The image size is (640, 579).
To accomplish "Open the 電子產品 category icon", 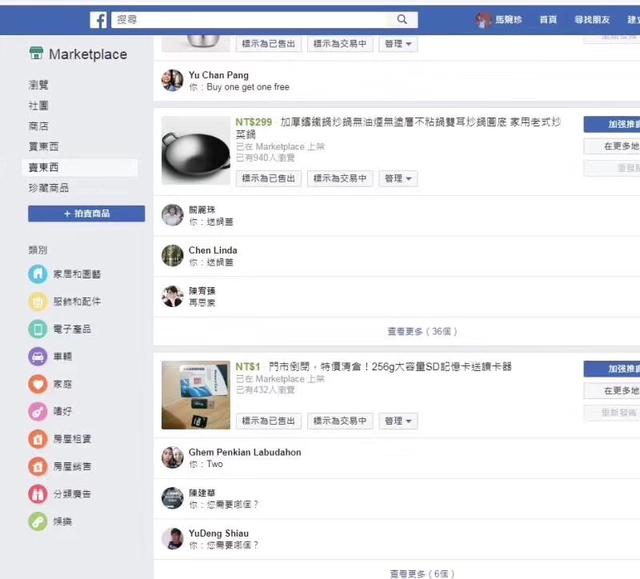I will [x=38, y=329].
